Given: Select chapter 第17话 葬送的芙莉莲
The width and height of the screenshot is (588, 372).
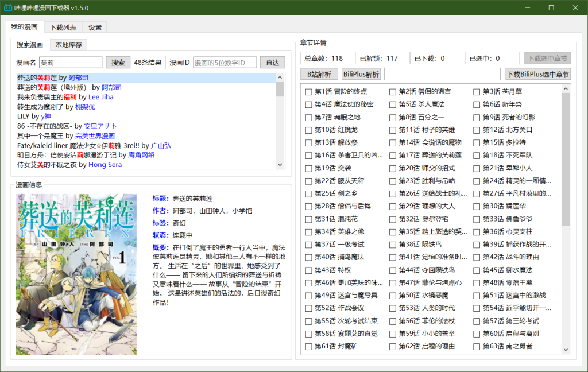Looking at the screenshot, I should pyautogui.click(x=392, y=154).
